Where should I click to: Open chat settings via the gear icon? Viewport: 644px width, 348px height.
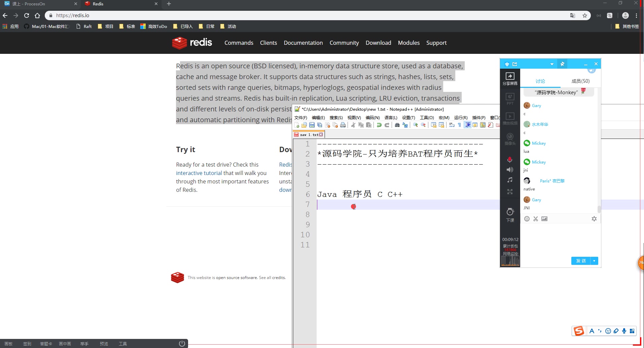[x=594, y=219]
